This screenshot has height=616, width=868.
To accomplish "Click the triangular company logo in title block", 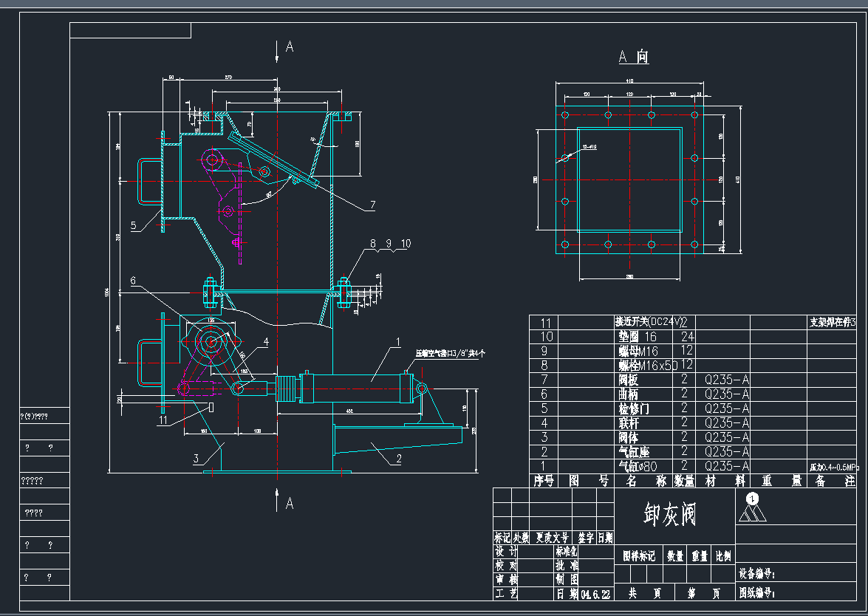I will (752, 508).
